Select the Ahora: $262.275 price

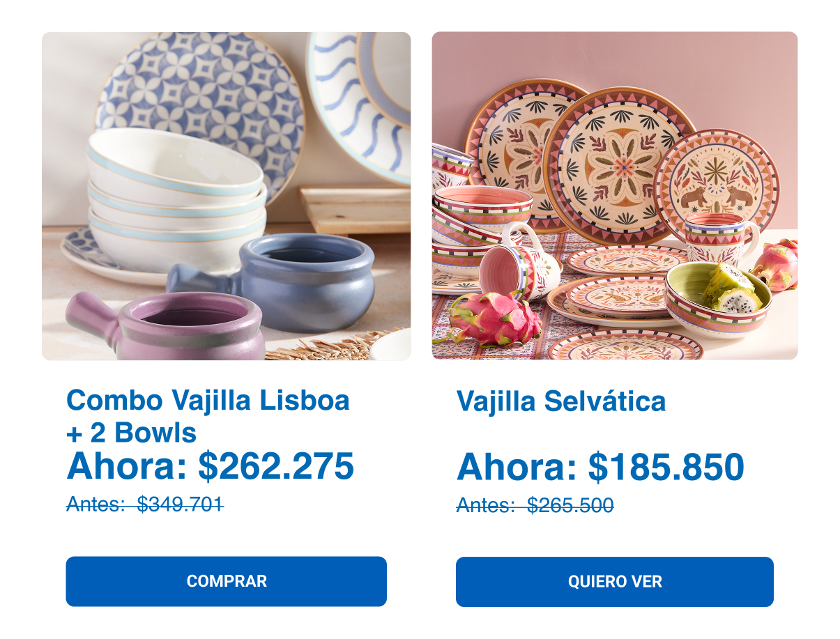211,466
